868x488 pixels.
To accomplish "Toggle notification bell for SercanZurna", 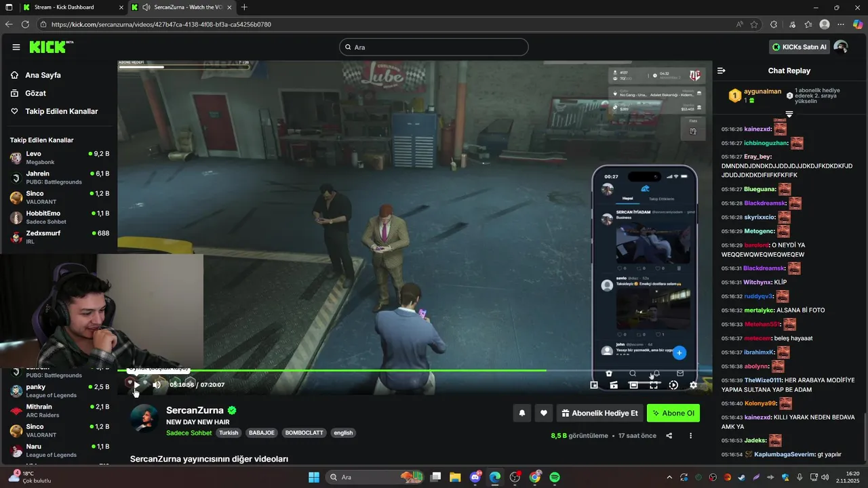I will 522,413.
